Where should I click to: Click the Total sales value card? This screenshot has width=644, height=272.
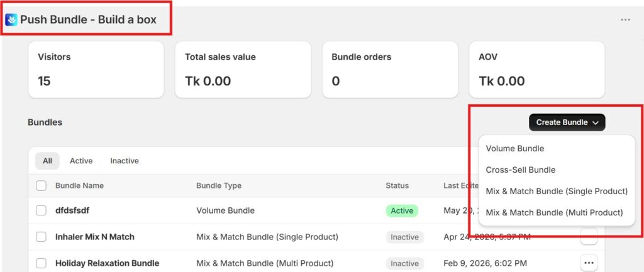point(243,69)
